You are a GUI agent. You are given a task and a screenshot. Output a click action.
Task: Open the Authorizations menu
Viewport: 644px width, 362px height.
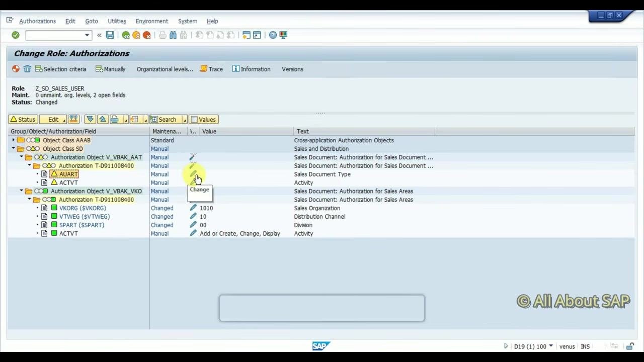(x=37, y=21)
